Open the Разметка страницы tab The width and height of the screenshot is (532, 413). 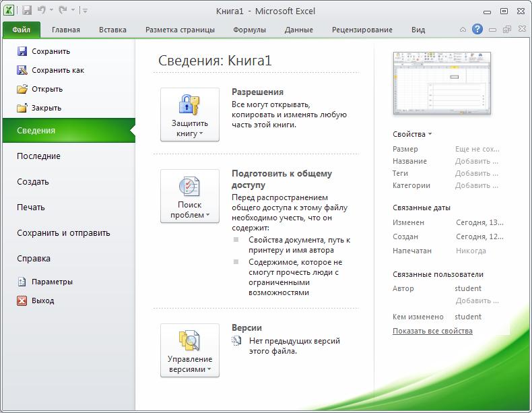point(180,30)
